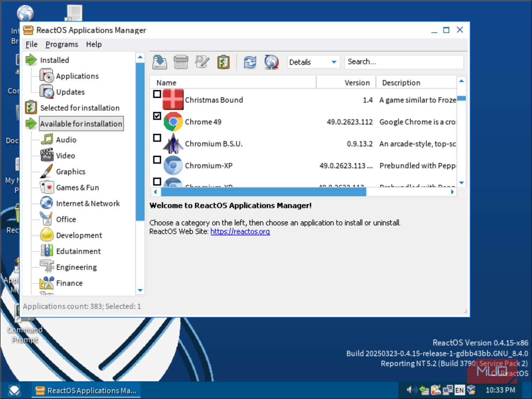Click the Refresh toolbar icon

250,62
